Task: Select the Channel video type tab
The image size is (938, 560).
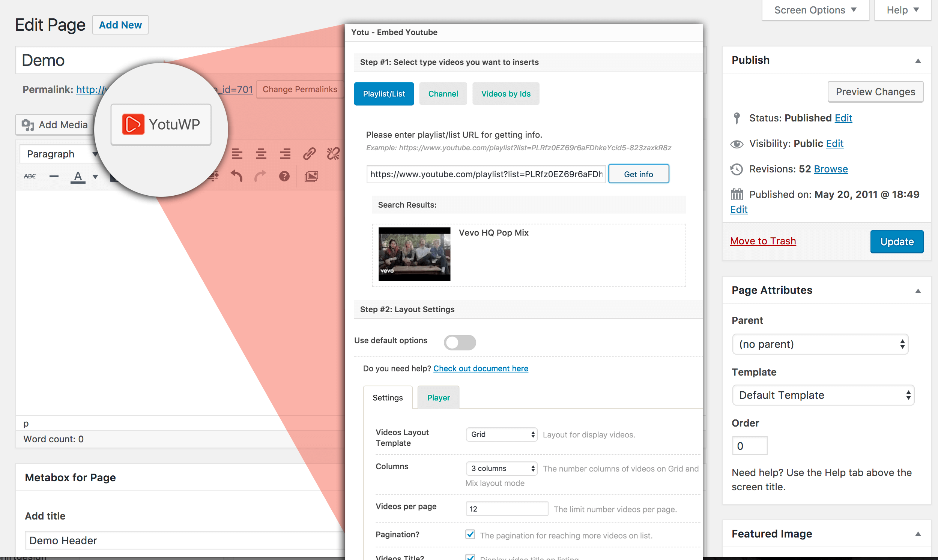Action: pyautogui.click(x=443, y=94)
